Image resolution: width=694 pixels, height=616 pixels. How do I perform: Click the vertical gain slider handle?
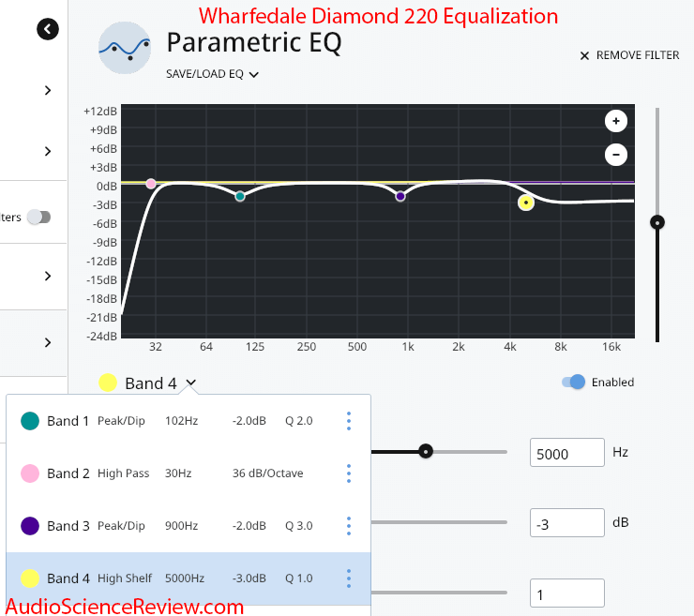point(657,222)
